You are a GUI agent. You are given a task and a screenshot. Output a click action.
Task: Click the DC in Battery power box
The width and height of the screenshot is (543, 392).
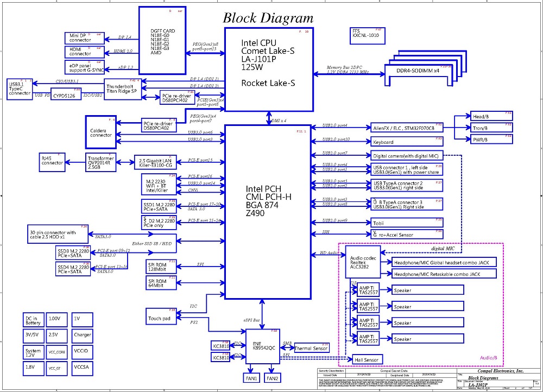tap(33, 320)
